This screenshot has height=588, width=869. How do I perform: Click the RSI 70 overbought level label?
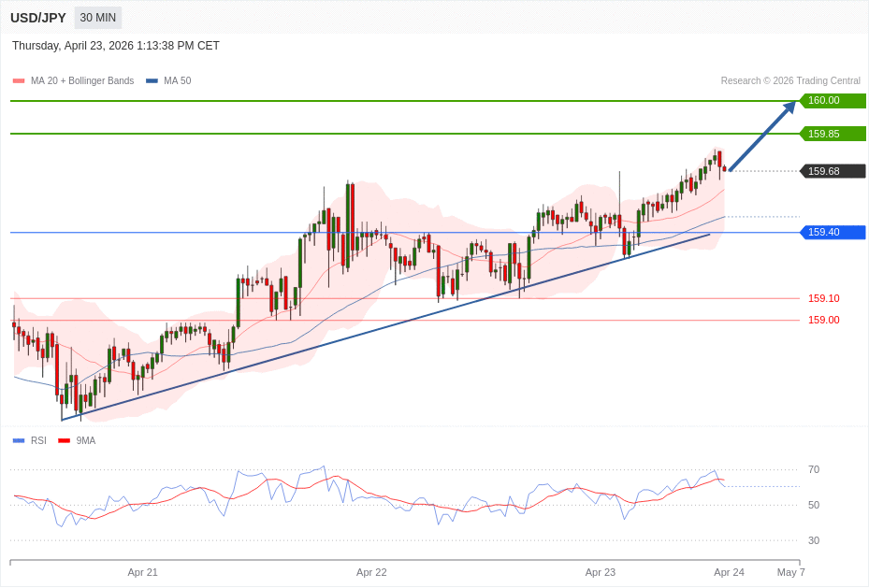coord(814,469)
